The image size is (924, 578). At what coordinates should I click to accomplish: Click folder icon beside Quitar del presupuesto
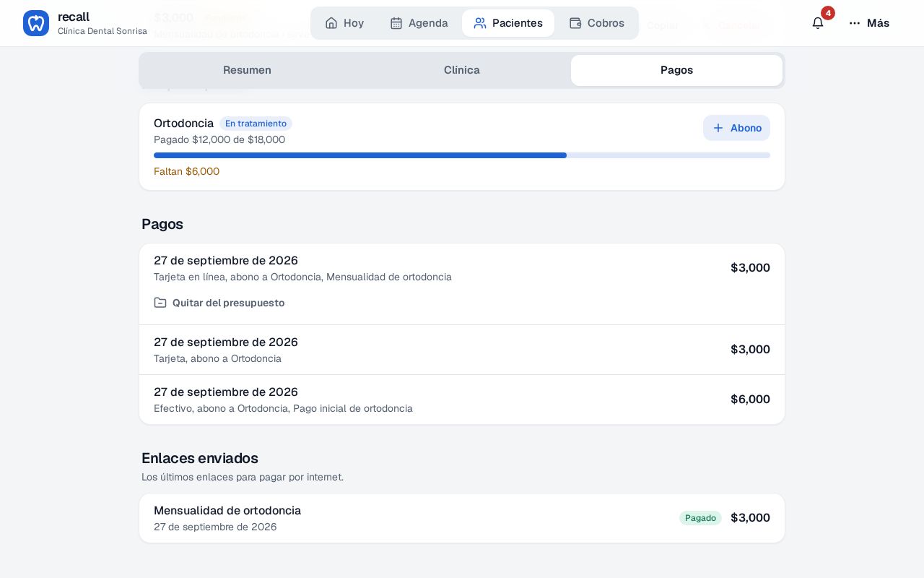click(160, 303)
